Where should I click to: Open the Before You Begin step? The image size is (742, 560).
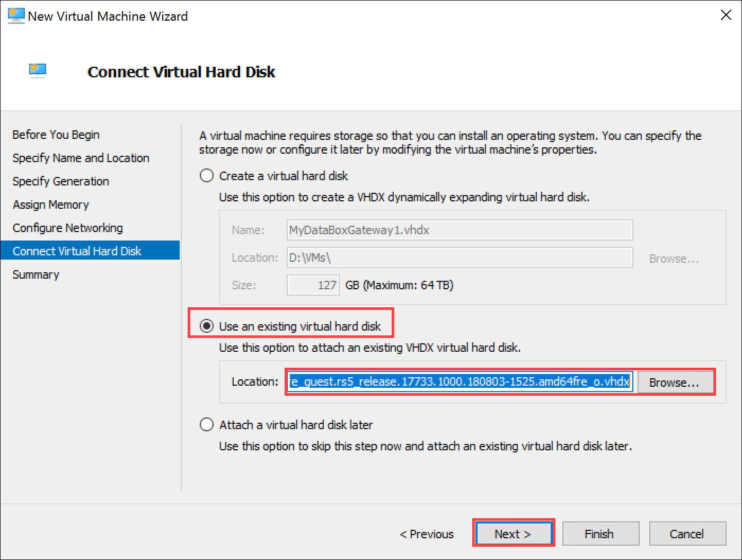tap(56, 135)
